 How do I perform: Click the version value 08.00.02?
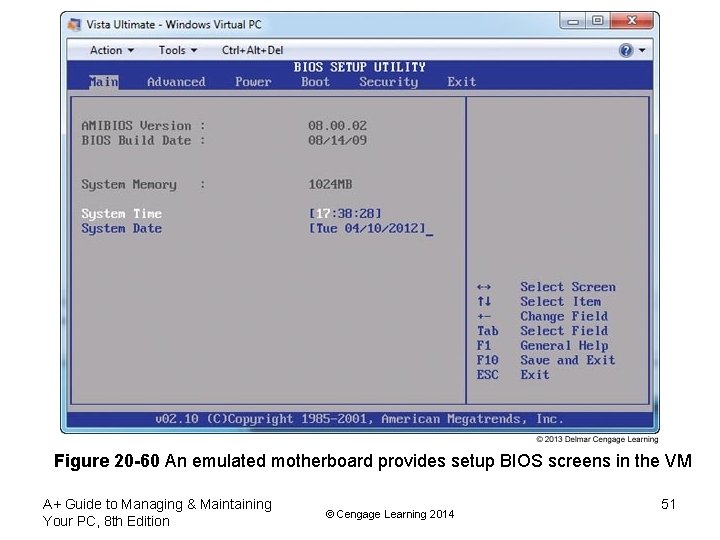pyautogui.click(x=338, y=125)
